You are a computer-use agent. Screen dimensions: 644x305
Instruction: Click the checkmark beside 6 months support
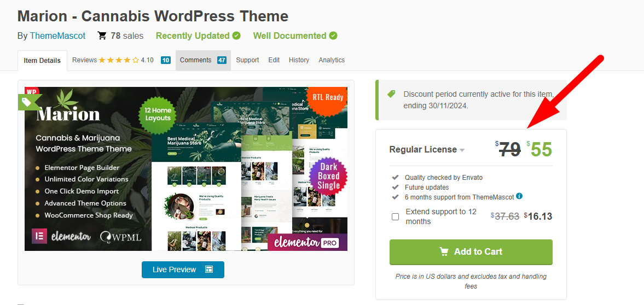tap(395, 197)
